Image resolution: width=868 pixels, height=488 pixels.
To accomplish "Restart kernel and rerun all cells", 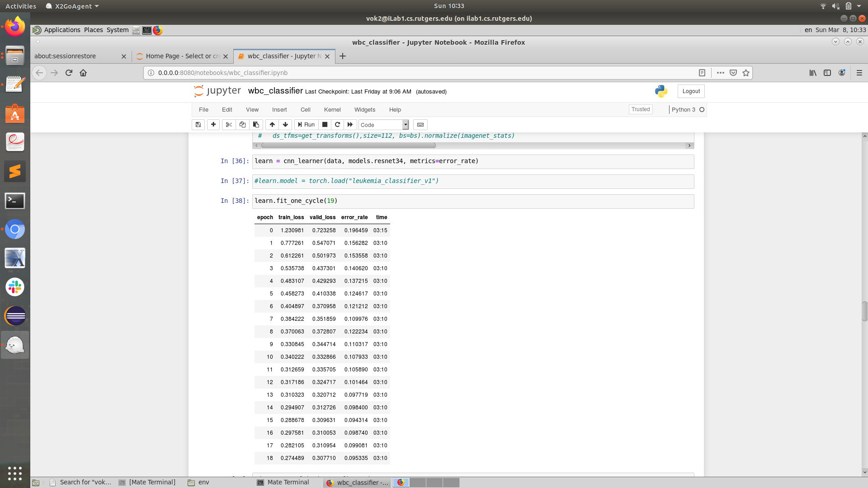I will pos(350,125).
